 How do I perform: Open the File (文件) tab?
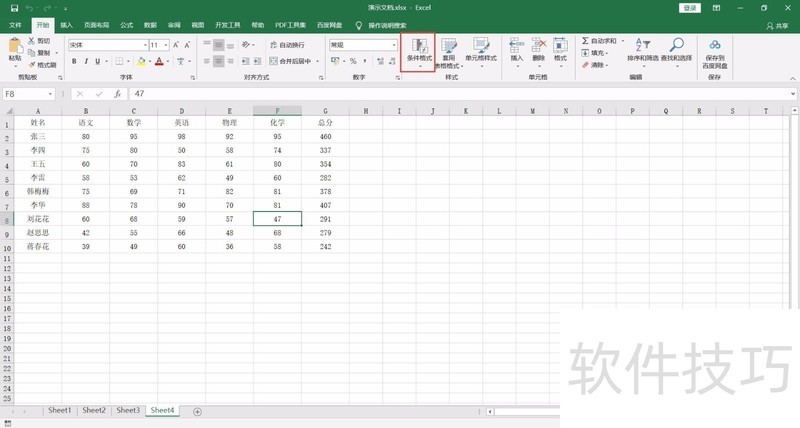pos(15,24)
